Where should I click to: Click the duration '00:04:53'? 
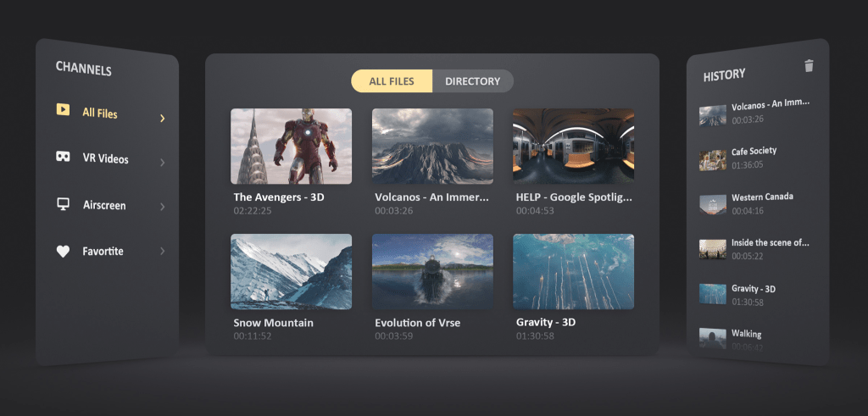[536, 211]
